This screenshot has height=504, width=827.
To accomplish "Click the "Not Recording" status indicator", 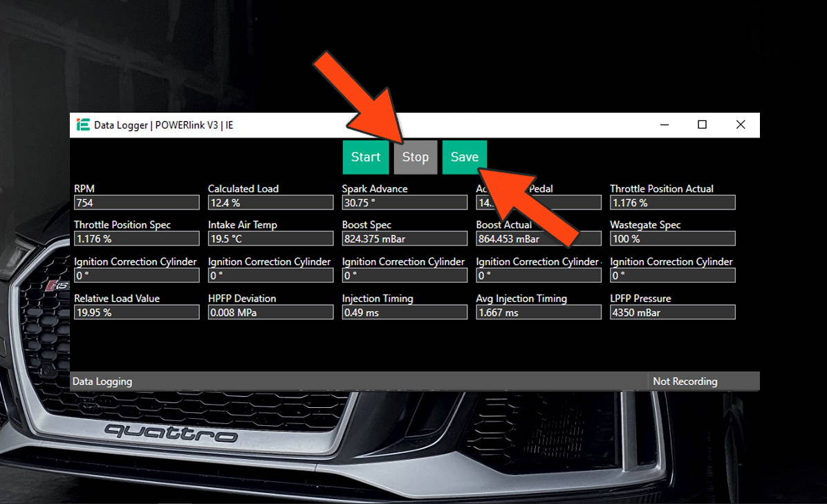I will pos(685,381).
